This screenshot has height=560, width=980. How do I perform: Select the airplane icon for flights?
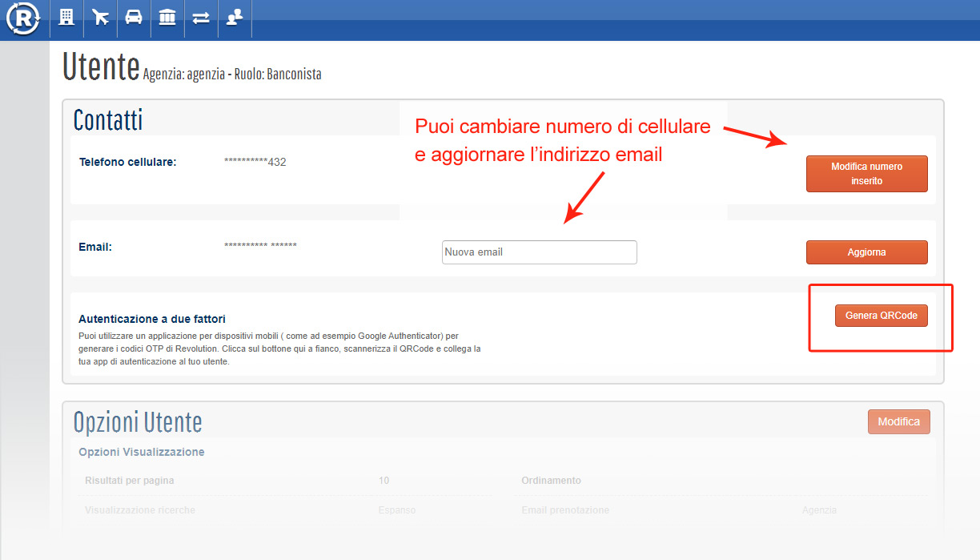pyautogui.click(x=100, y=18)
